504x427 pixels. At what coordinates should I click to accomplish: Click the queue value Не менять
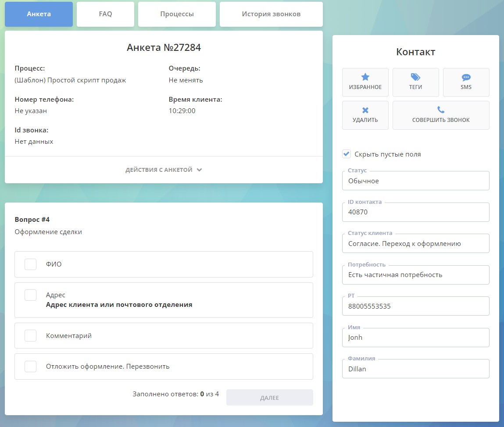[x=186, y=80]
